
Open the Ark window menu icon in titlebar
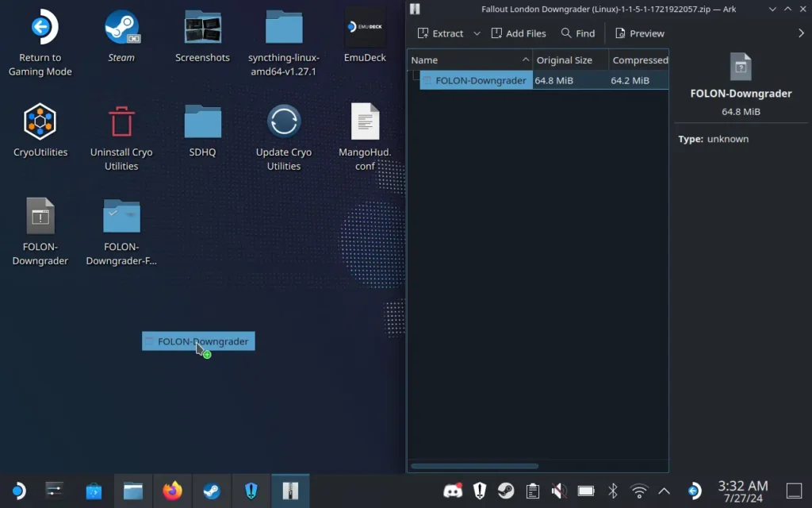[415, 9]
